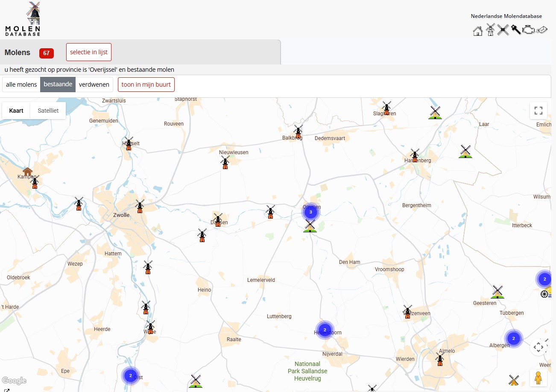Viewport: 556px width, 392px height.
Task: Expand the cluster of 2 mills at Hellendoorn
Action: [x=325, y=330]
